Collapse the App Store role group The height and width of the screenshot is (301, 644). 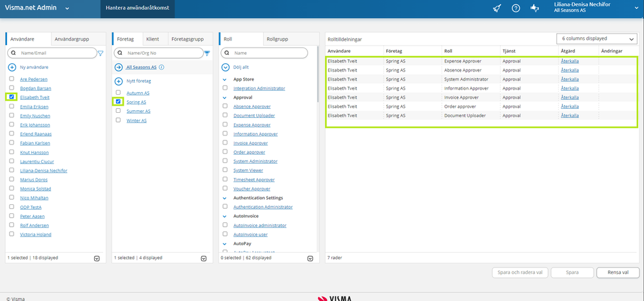click(225, 79)
